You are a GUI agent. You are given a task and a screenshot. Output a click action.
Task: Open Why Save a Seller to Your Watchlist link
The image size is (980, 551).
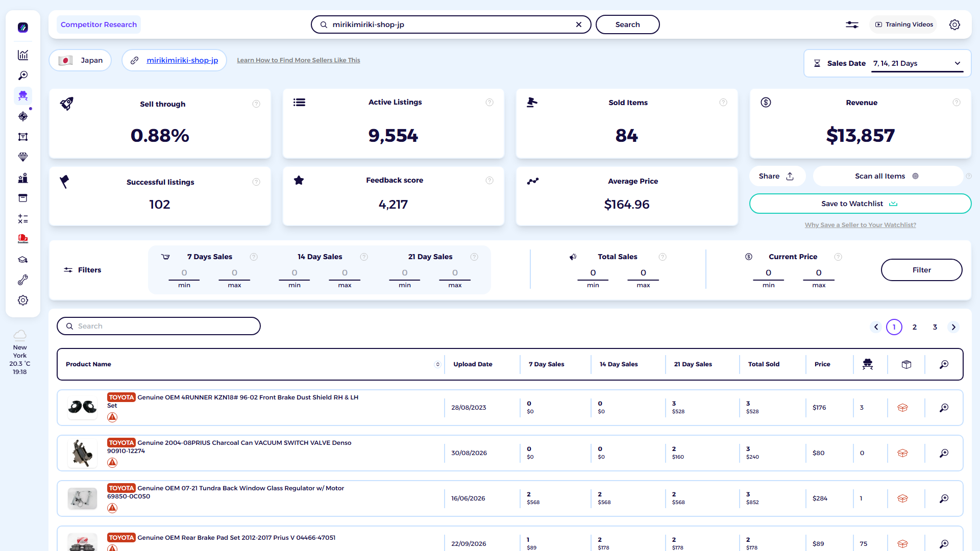point(860,225)
